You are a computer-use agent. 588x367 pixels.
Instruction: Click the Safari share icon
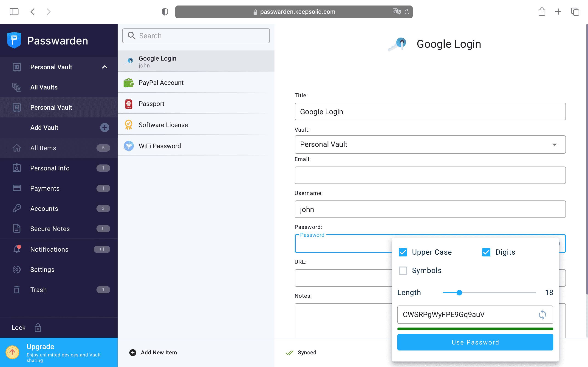[542, 12]
